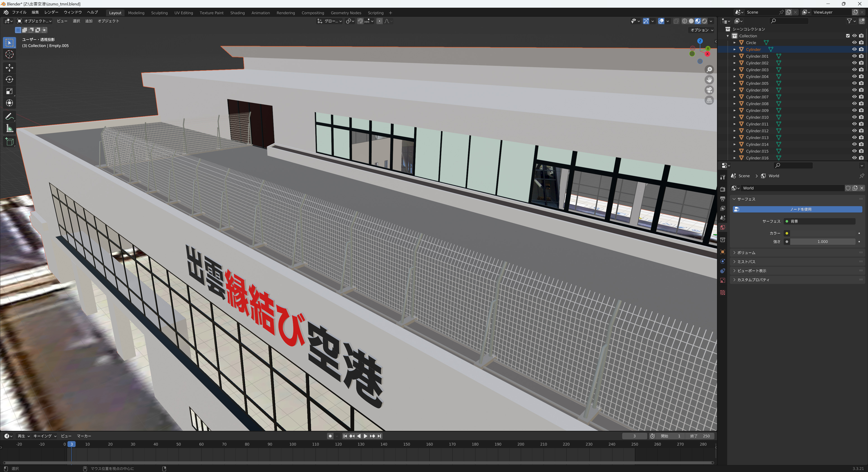Open the 再生 playback dropdown in the timeline
The image size is (868, 472).
pyautogui.click(x=24, y=436)
